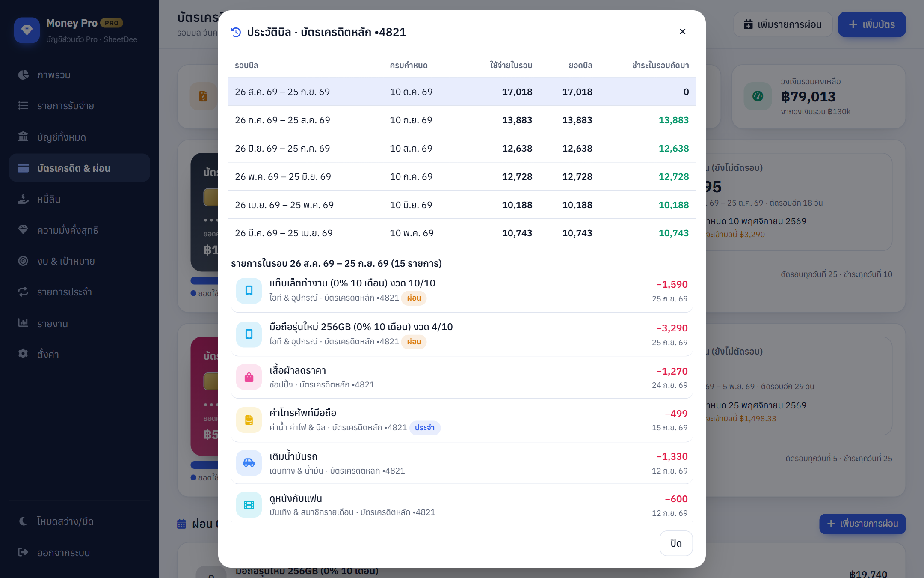Click the ยอดบิล column header
This screenshot has width=924, height=578.
pos(580,65)
